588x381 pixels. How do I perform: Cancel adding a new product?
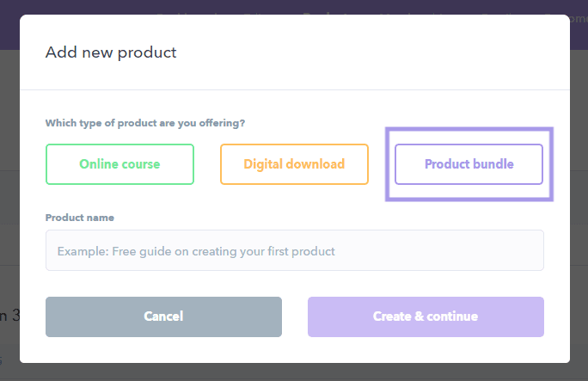(163, 316)
